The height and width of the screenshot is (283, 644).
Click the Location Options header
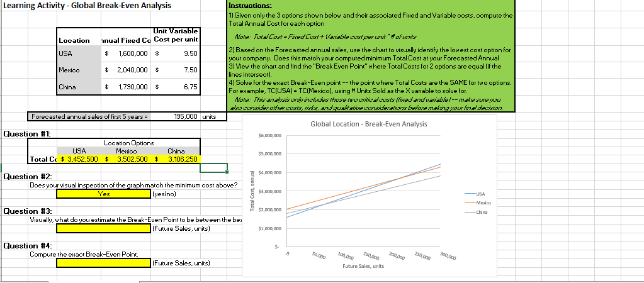coord(129,143)
